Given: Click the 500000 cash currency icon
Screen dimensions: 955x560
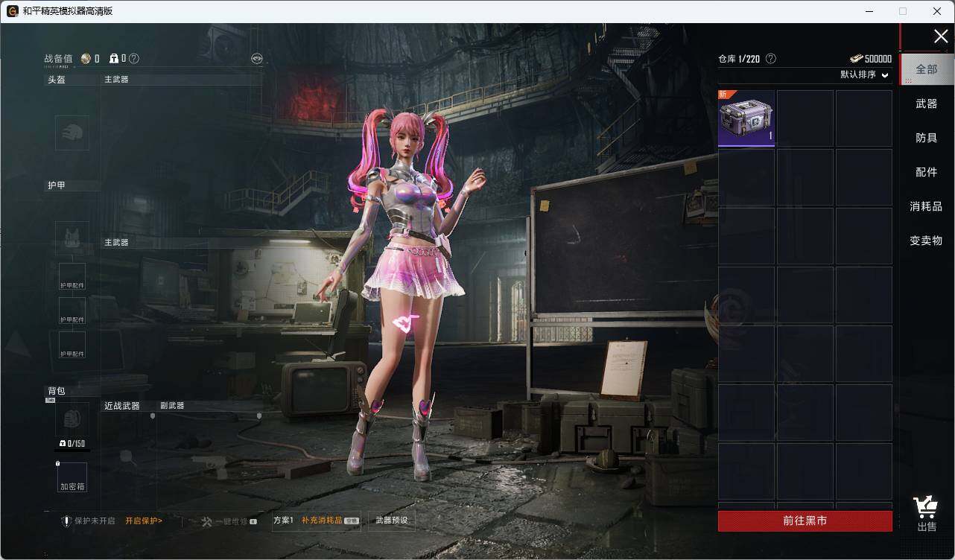Looking at the screenshot, I should tap(856, 59).
